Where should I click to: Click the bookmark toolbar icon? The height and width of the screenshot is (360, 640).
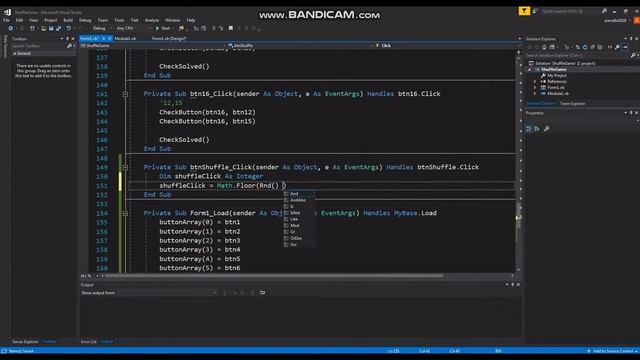tap(231, 28)
